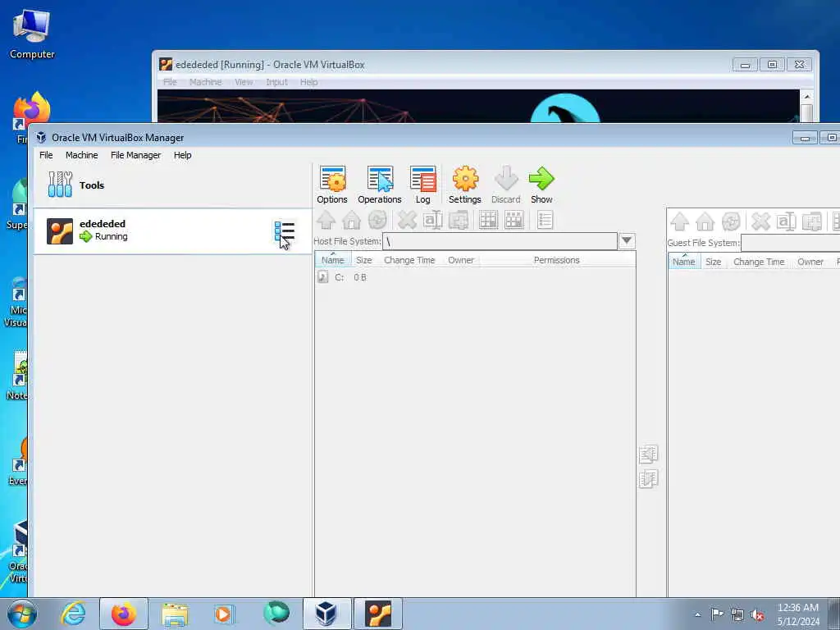840x630 pixels.
Task: Create new directory in host panel
Action: coord(459,220)
